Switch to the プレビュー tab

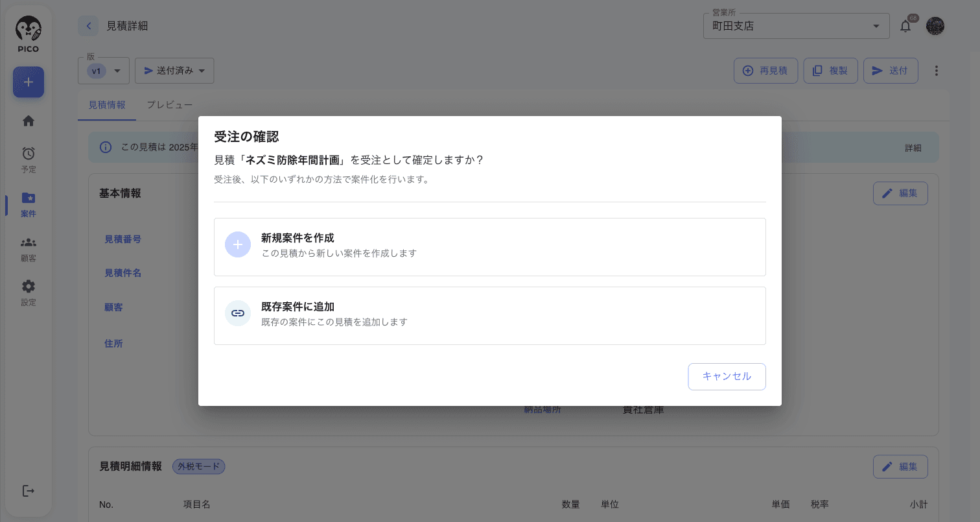[169, 105]
